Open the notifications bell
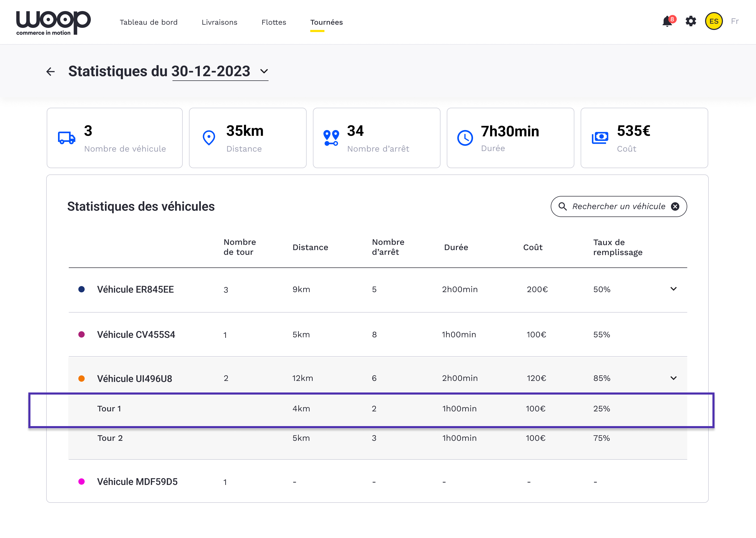Image resolution: width=756 pixels, height=538 pixels. coord(667,22)
